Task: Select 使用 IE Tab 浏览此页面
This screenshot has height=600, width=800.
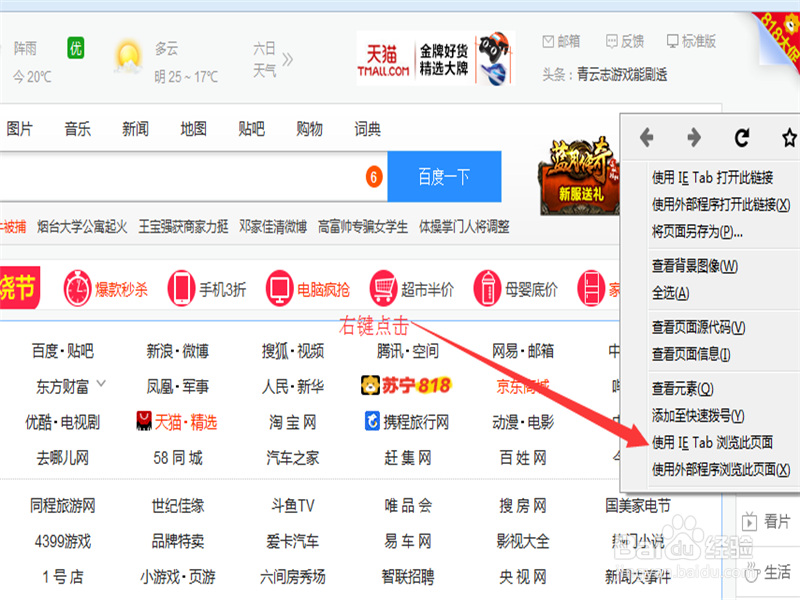Action: (712, 442)
